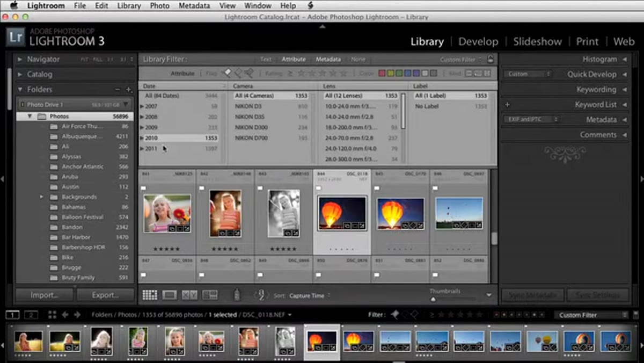The image size is (644, 363).
Task: Select the Attribute filter mode
Action: coord(294,60)
